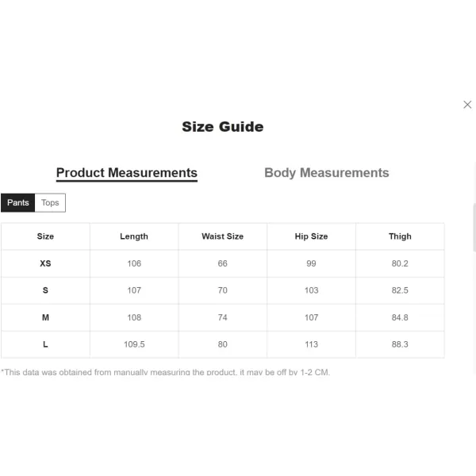Click the Size Guide heading
476x476 pixels.
[x=222, y=127]
